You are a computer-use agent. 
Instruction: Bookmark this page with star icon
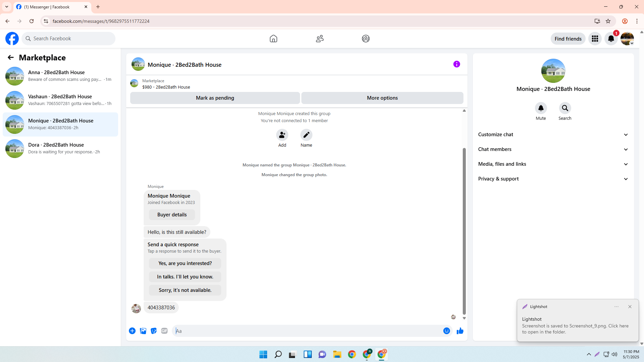608,21
